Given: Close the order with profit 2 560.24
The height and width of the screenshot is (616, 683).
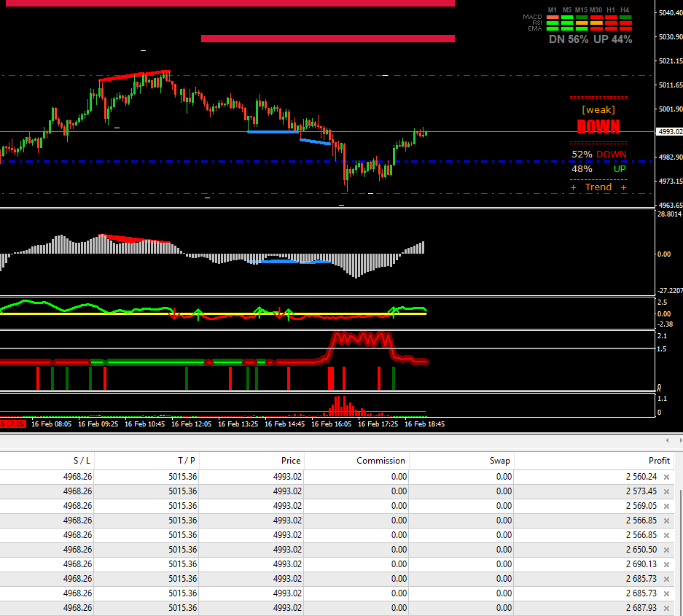Looking at the screenshot, I should 666,477.
